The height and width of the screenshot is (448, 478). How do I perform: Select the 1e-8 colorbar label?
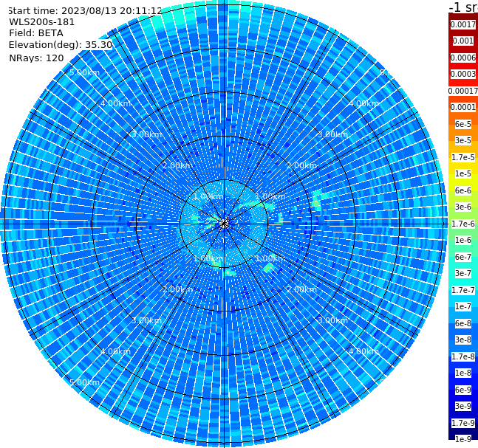(463, 373)
